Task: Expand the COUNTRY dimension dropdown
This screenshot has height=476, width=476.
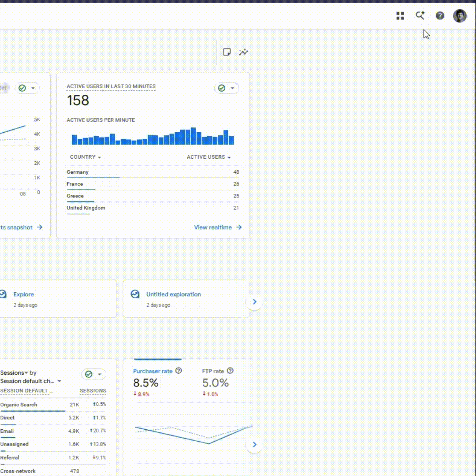Action: 86,157
